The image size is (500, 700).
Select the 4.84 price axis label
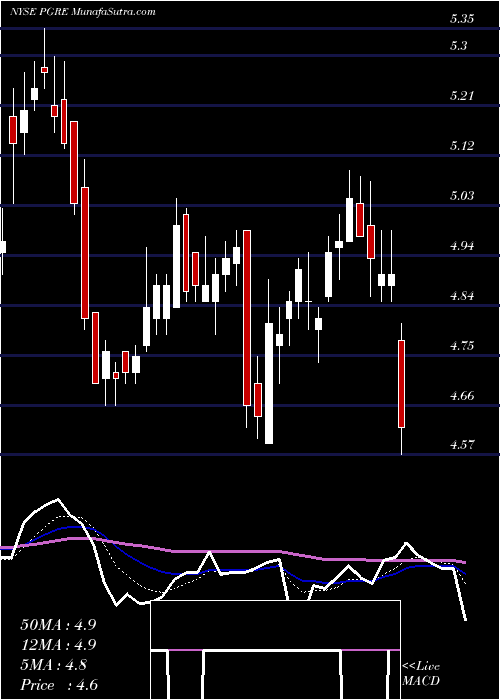(462, 295)
